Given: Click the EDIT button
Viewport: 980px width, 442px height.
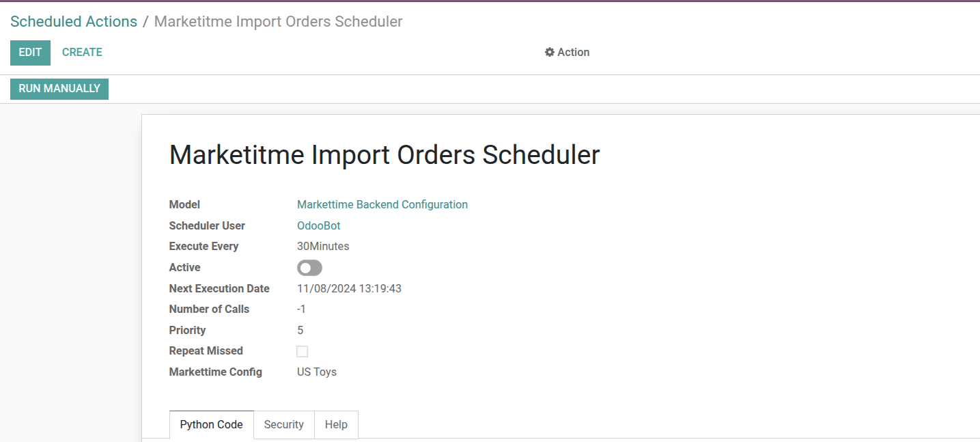Looking at the screenshot, I should coord(30,52).
